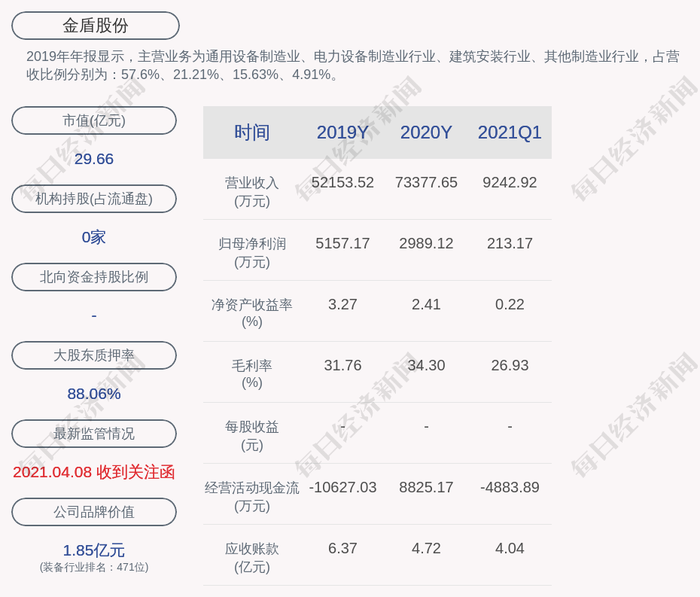Click the 公司品牌价值 label

point(94,512)
